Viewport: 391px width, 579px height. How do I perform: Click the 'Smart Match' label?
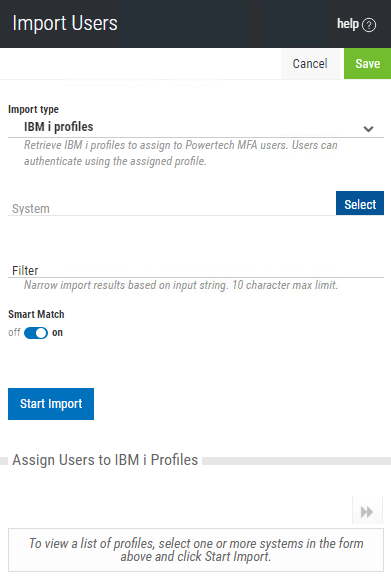36,314
